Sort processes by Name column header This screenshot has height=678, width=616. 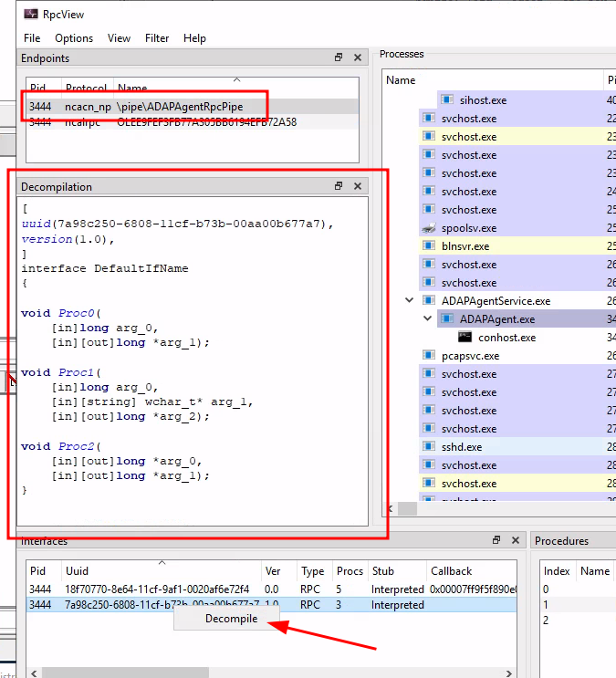pyautogui.click(x=492, y=80)
